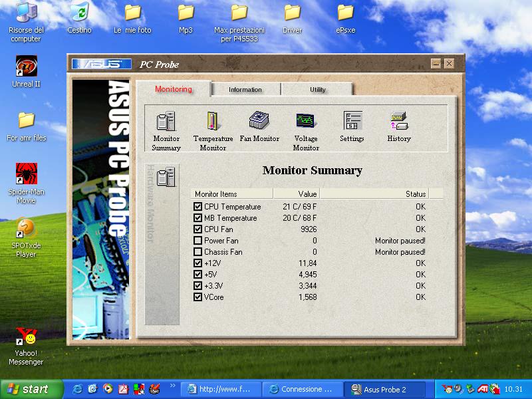The width and height of the screenshot is (532, 399).
Task: Open the Fan Monitor icon
Action: (259, 120)
